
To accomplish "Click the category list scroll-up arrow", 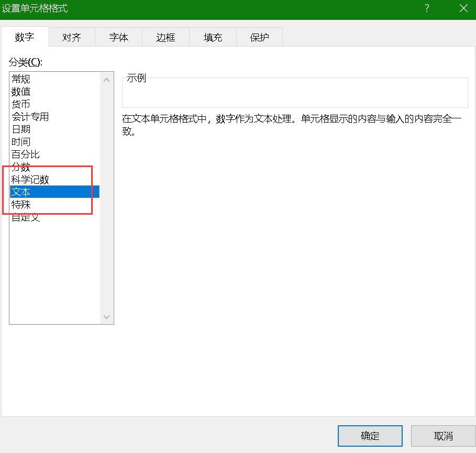I will click(x=106, y=80).
